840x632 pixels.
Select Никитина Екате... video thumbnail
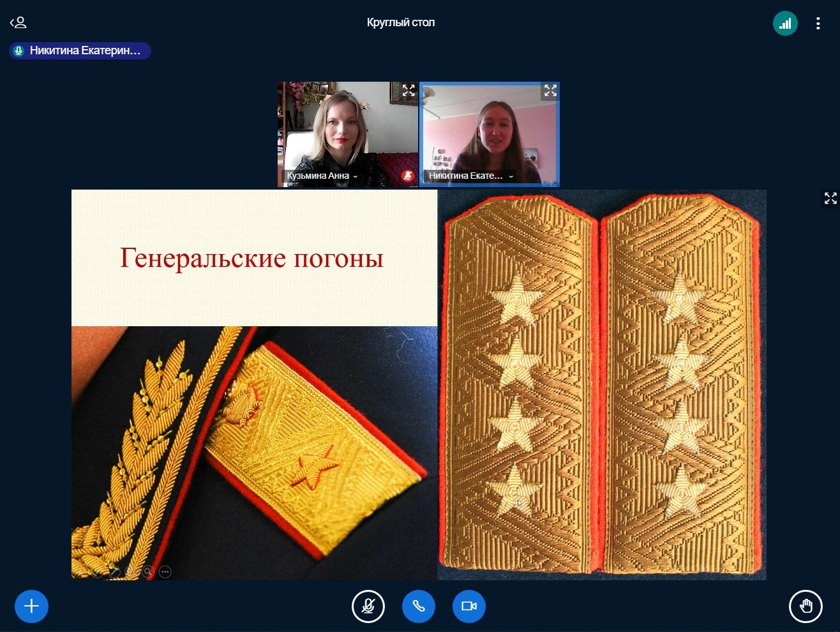(490, 134)
